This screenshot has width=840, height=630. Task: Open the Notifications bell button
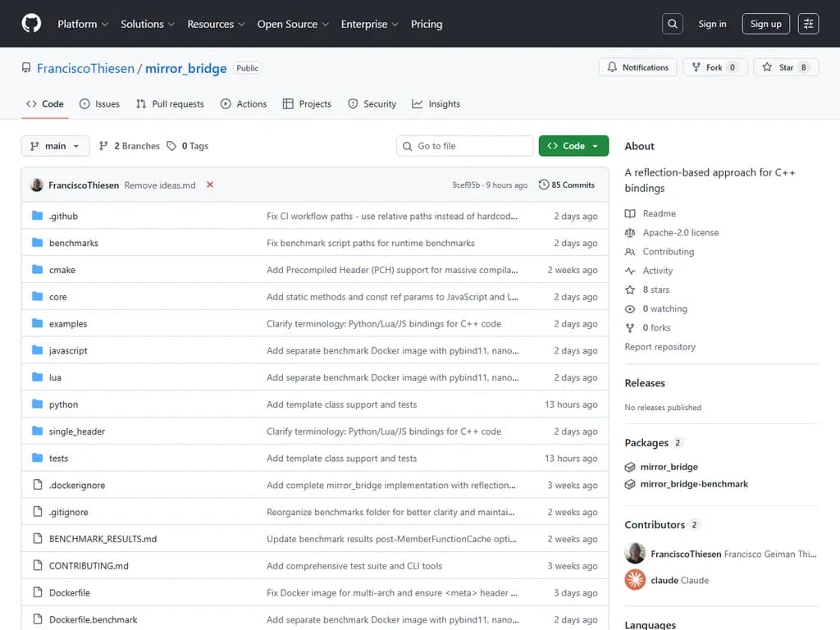pos(638,67)
